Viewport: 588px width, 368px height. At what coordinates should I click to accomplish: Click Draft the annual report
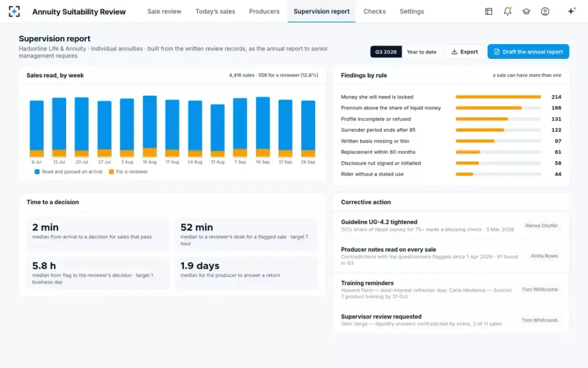click(x=528, y=52)
